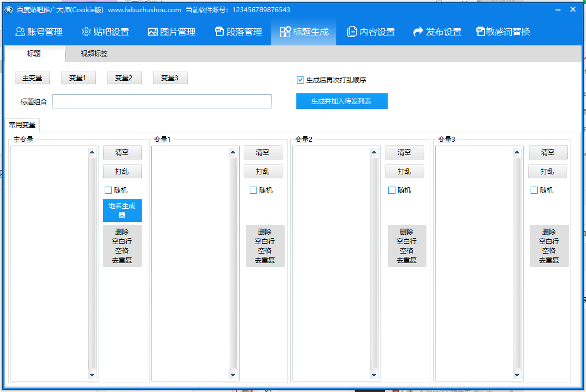586x392 pixels.
Task: Click 生成并加入待发列表 button
Action: (342, 101)
